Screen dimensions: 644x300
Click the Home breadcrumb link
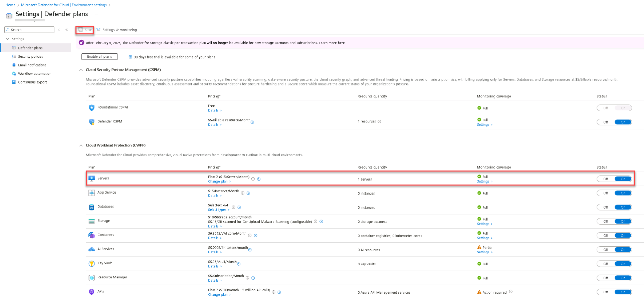point(10,5)
